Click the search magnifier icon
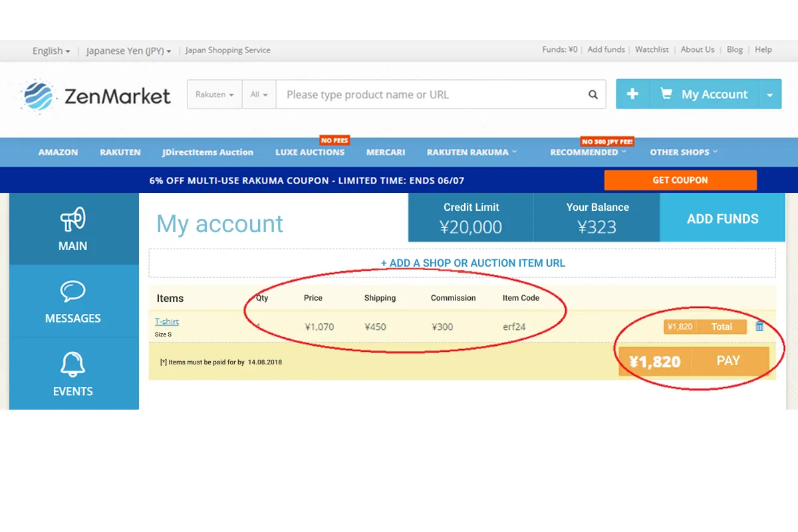This screenshot has height=532, width=798. pyautogui.click(x=593, y=94)
